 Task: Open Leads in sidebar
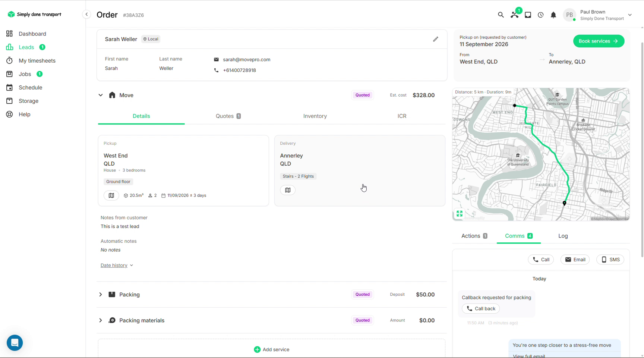(x=26, y=47)
